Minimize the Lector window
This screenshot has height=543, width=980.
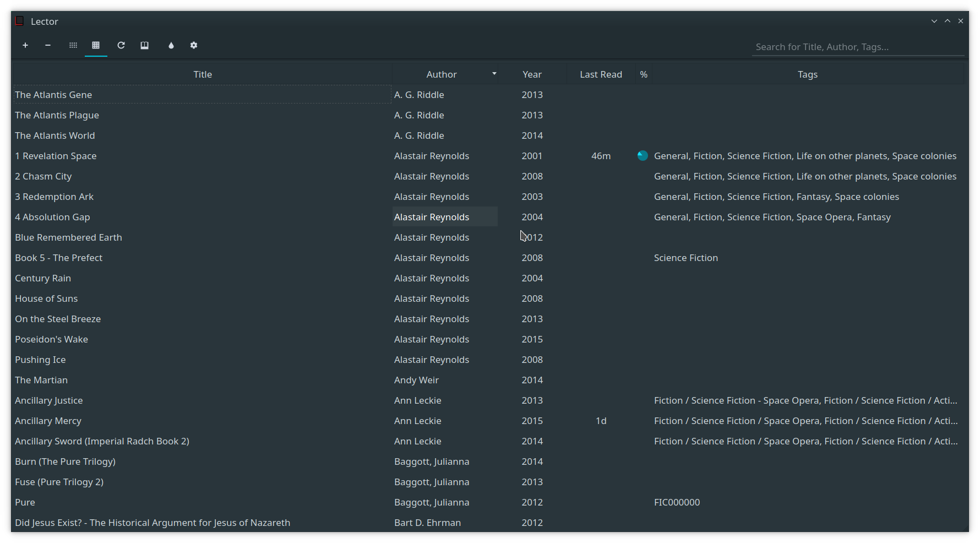[934, 21]
